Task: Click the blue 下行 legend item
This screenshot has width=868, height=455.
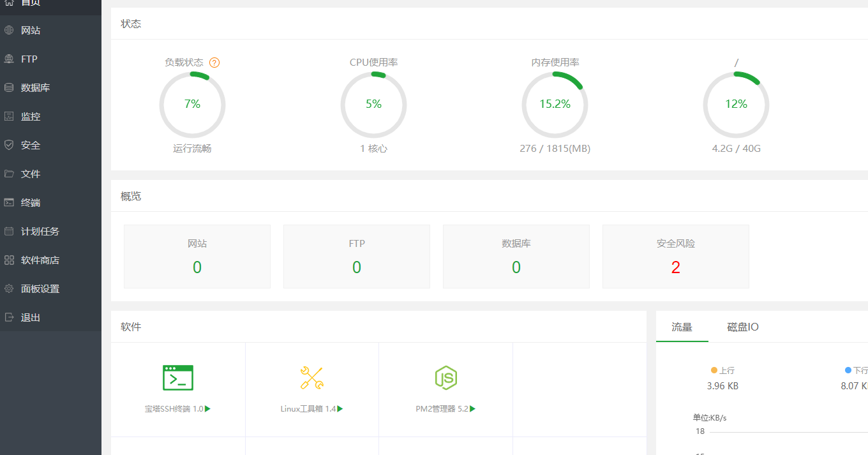Action: 857,370
